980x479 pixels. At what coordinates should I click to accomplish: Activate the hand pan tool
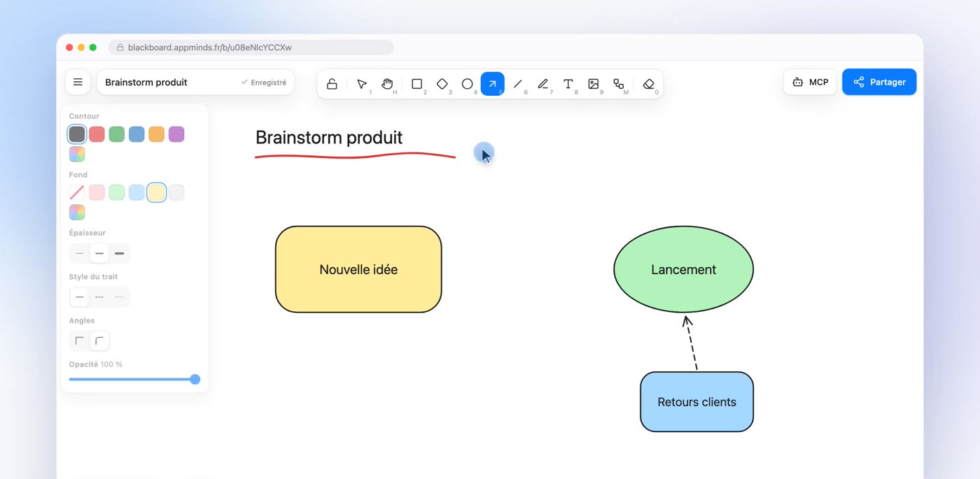(387, 84)
